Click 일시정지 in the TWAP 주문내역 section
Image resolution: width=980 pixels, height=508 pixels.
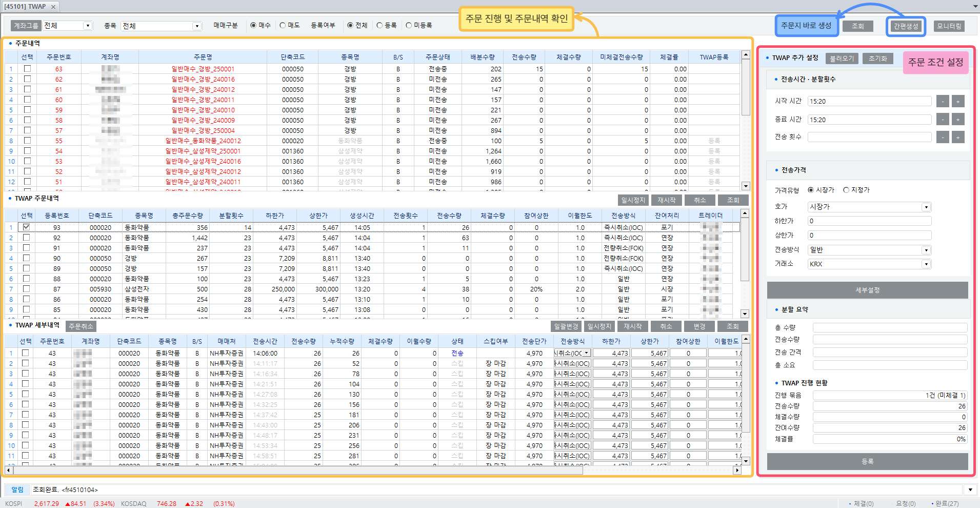tap(633, 200)
